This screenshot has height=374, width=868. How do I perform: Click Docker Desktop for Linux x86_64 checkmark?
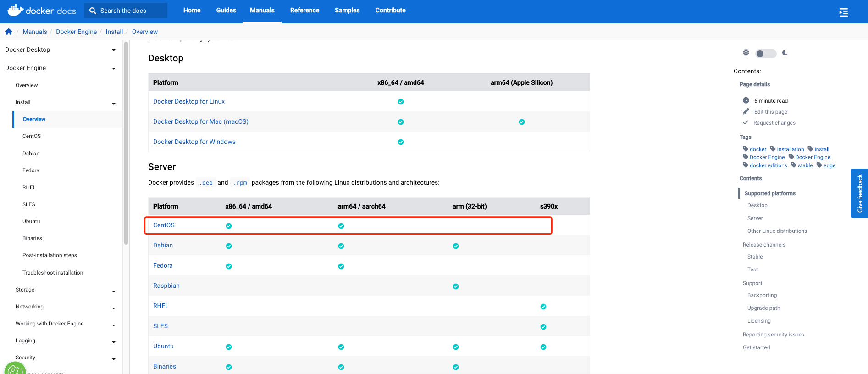[401, 102]
